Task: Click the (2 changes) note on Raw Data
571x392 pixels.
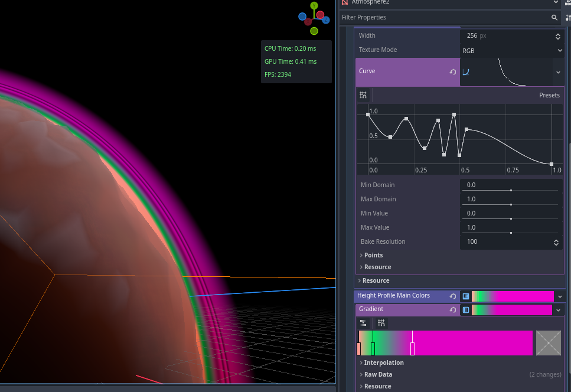Action: pyautogui.click(x=545, y=374)
